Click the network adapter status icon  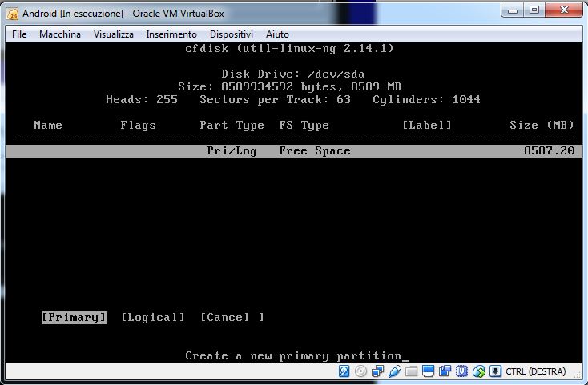(x=378, y=371)
